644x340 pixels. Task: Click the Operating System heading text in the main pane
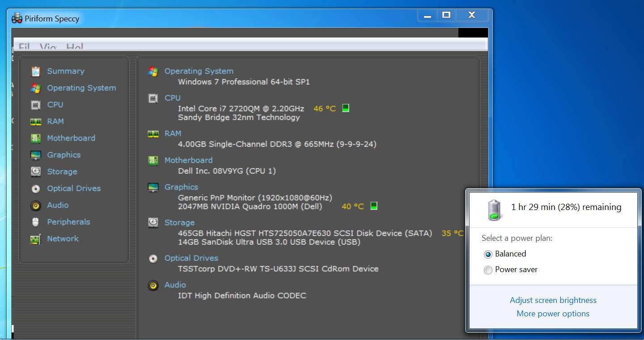pos(199,71)
